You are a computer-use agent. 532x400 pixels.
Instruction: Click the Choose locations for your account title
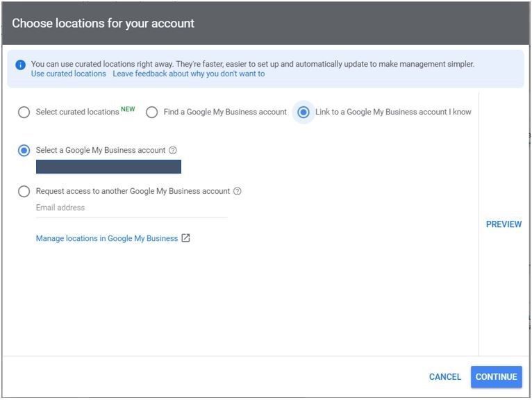tap(103, 24)
